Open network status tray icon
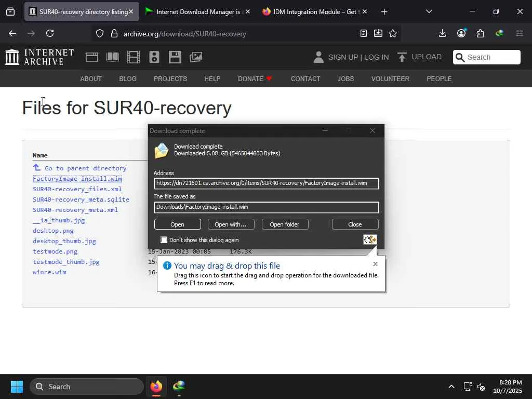The image size is (532, 399). (x=468, y=387)
